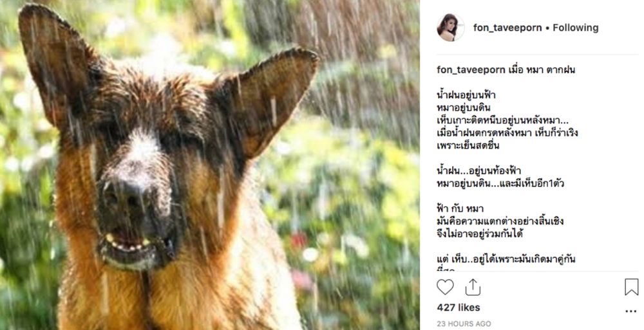The width and height of the screenshot is (644, 330).
Task: Select the caption line หมาอยู่บนดิน
Action: point(464,108)
